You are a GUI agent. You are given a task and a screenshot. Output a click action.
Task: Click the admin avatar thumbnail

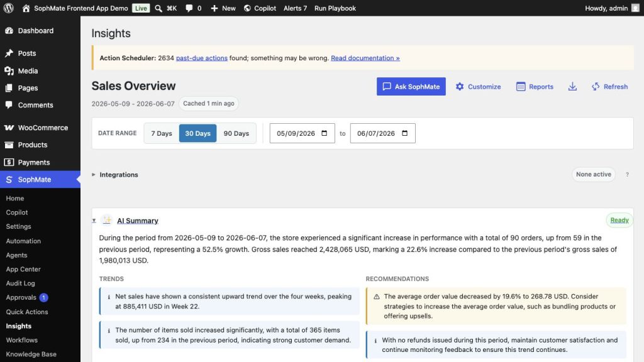click(x=635, y=8)
